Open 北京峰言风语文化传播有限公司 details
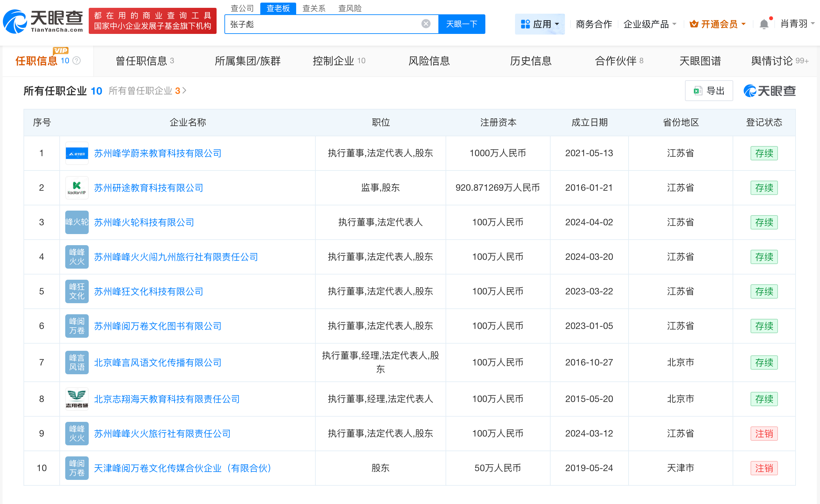The image size is (820, 504). pyautogui.click(x=158, y=362)
